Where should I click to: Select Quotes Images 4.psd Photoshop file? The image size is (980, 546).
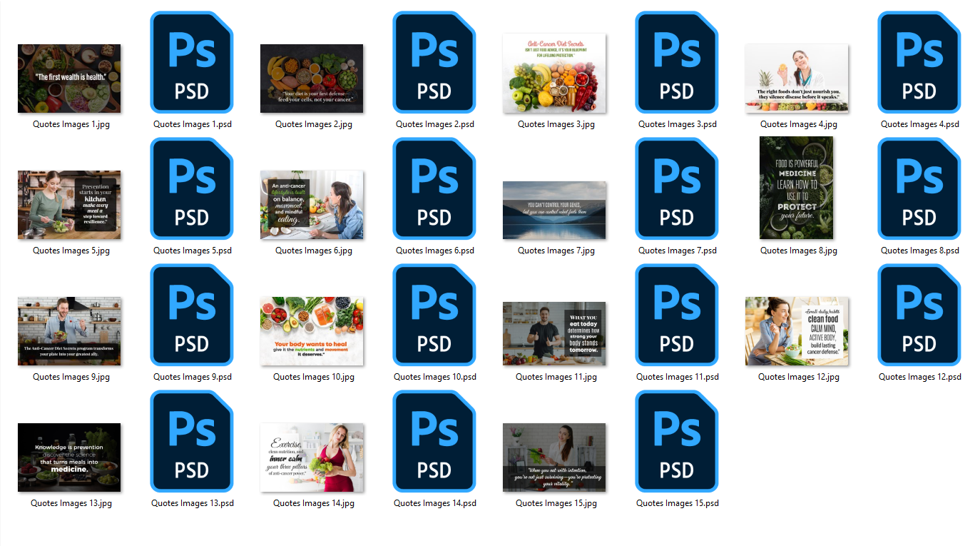coord(919,62)
